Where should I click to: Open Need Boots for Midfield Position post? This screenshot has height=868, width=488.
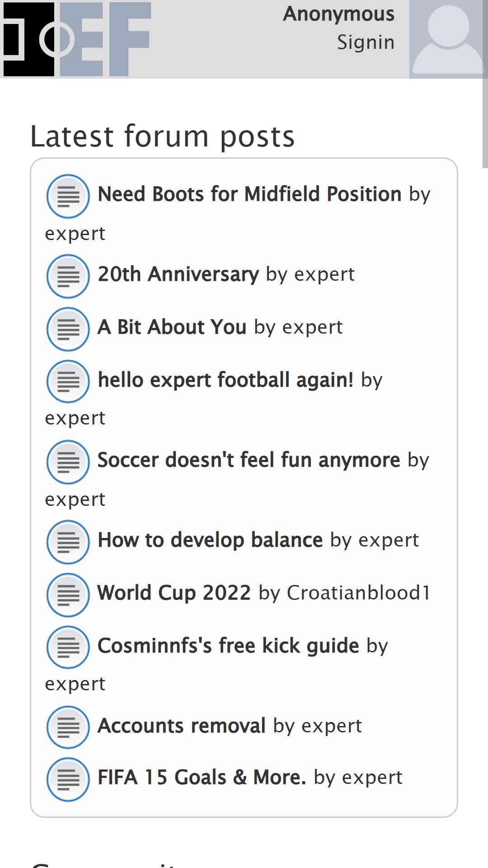[249, 194]
